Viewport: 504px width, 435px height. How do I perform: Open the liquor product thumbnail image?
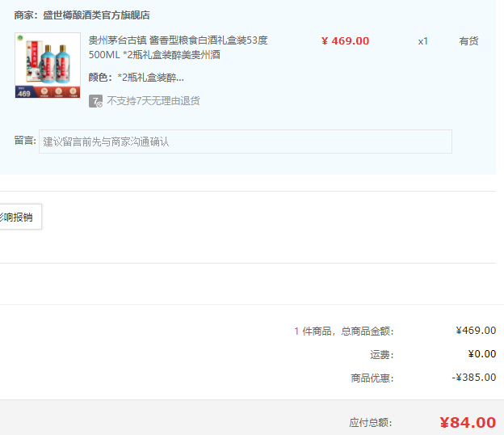pyautogui.click(x=48, y=65)
